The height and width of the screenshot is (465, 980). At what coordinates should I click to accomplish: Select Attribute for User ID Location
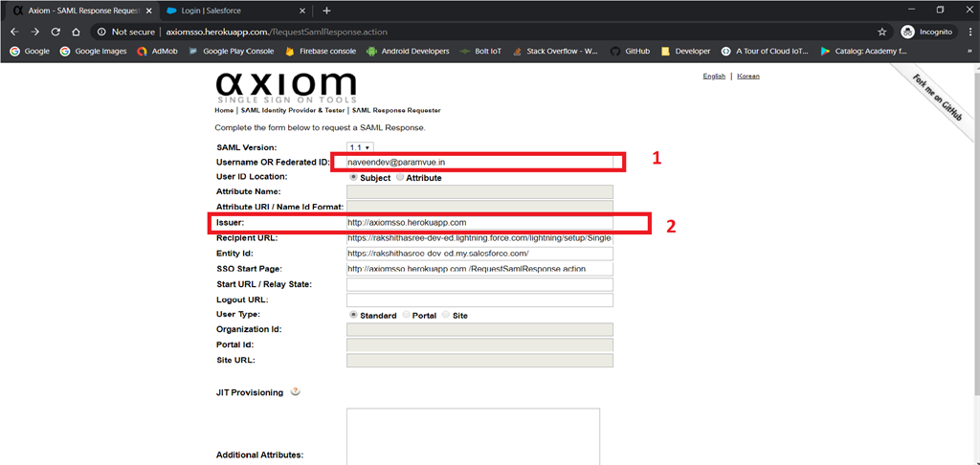pos(400,178)
